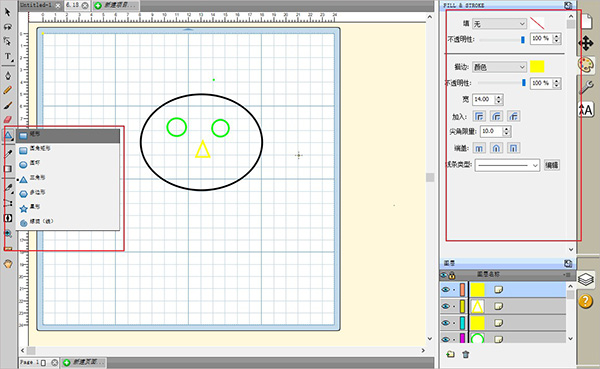Open the wrench settings panel
The height and width of the screenshot is (369, 600).
point(586,87)
